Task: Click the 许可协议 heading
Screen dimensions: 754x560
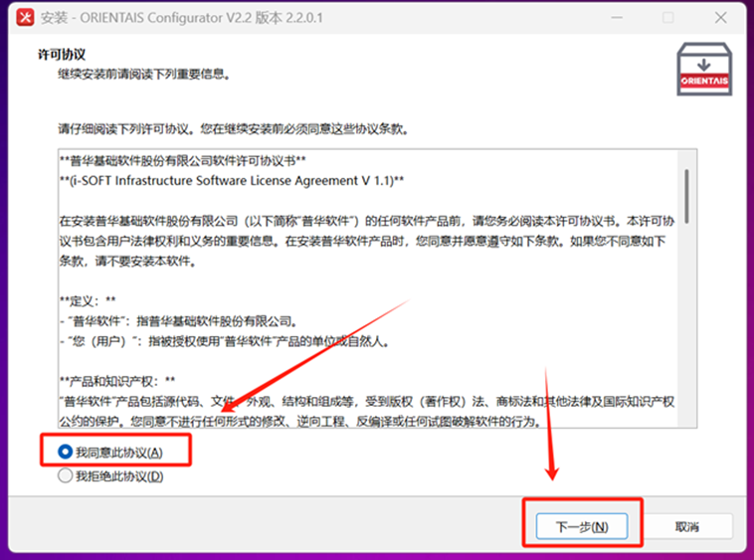Action: pyautogui.click(x=62, y=55)
